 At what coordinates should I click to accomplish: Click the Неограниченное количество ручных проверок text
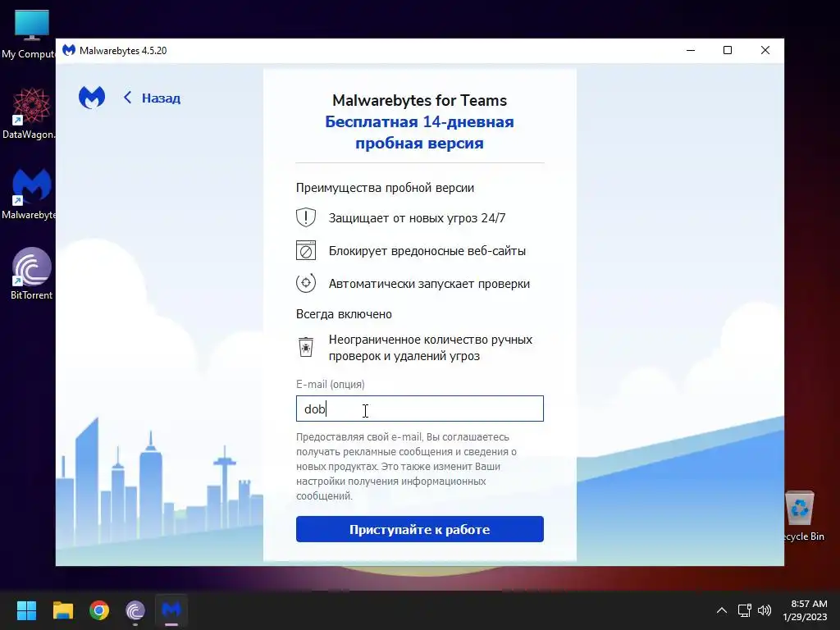(430, 348)
